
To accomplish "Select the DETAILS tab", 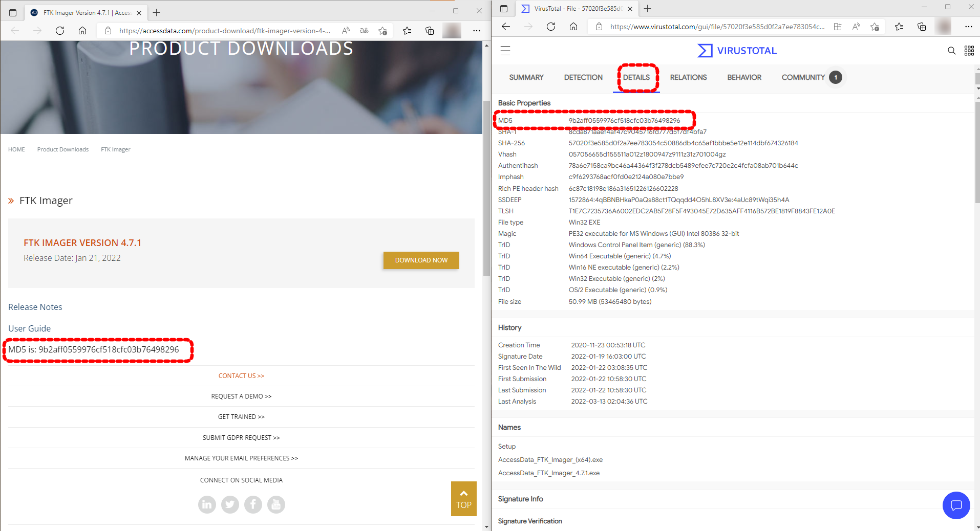I will point(636,77).
